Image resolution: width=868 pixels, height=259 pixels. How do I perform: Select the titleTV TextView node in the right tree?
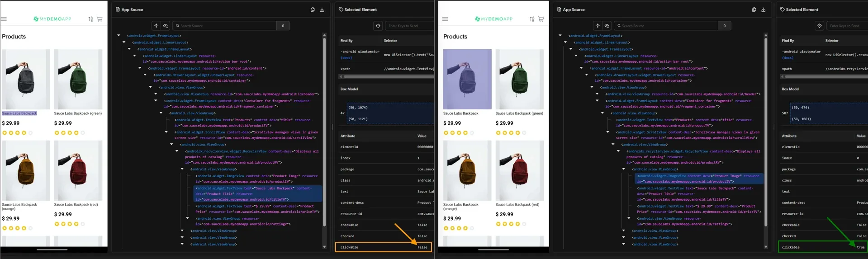(696, 193)
